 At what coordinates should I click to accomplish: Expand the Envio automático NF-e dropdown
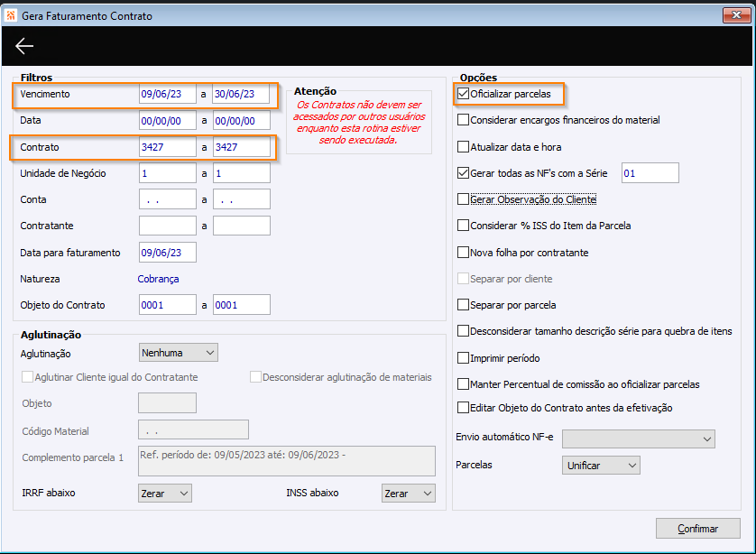(x=639, y=439)
